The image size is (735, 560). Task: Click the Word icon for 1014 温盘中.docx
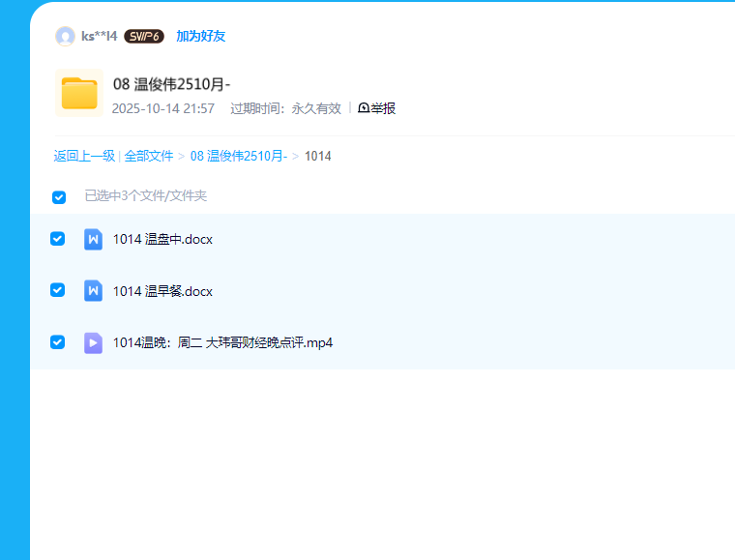tap(93, 239)
